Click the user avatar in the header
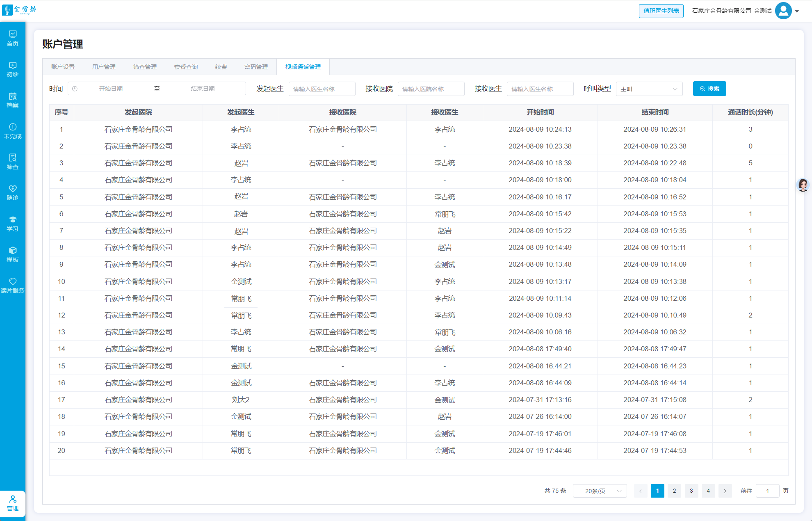The height and width of the screenshot is (521, 812). [x=783, y=11]
